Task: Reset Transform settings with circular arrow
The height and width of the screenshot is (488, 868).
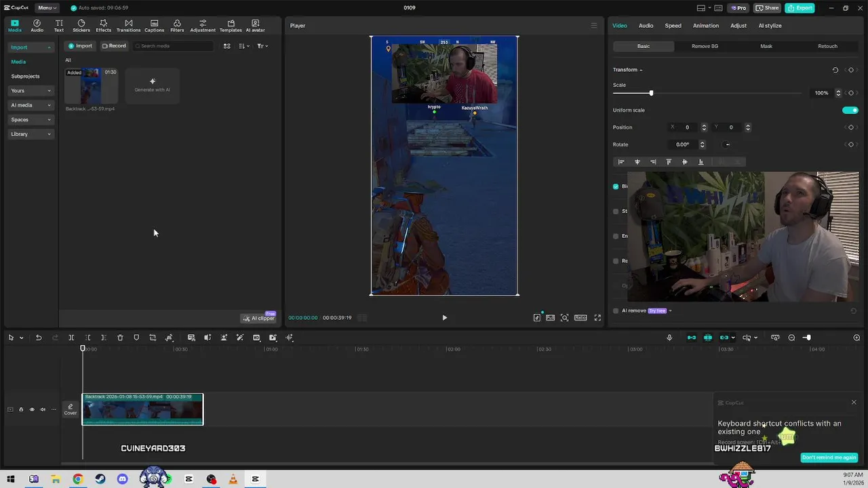Action: click(x=835, y=70)
